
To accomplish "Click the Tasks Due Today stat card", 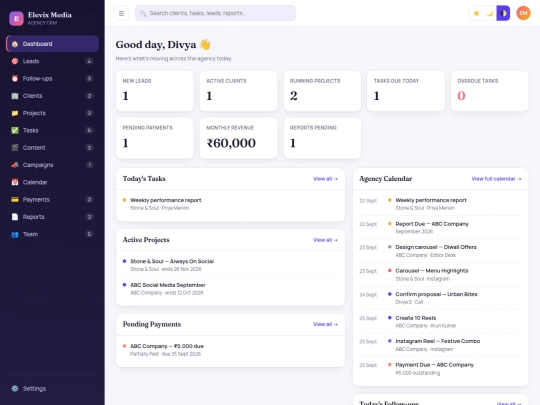I will 406,91.
